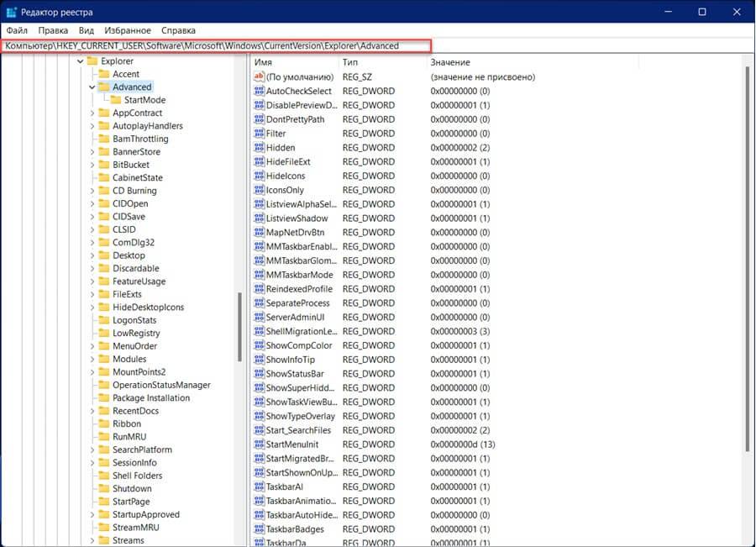Click the Ribbon folder icon

(103, 423)
